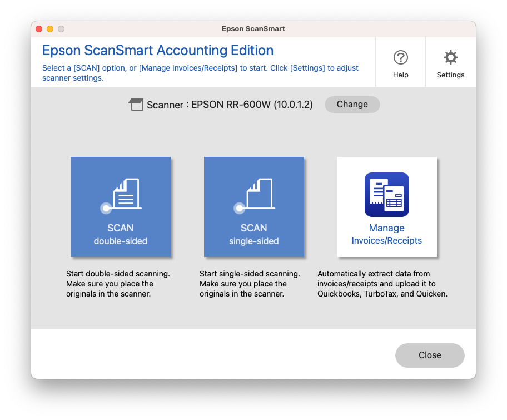Open Manage Invoices/Receipts tile
507x420 pixels.
click(387, 207)
